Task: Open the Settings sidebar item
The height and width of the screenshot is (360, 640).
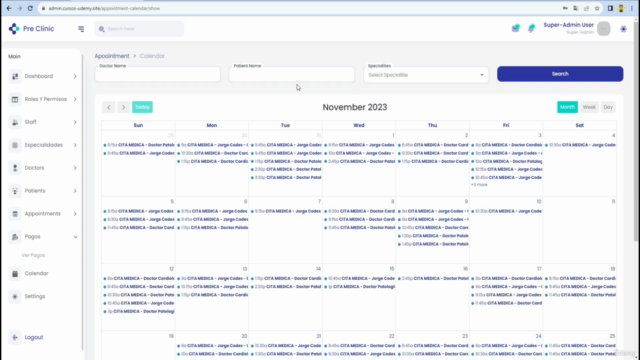Action: click(35, 296)
